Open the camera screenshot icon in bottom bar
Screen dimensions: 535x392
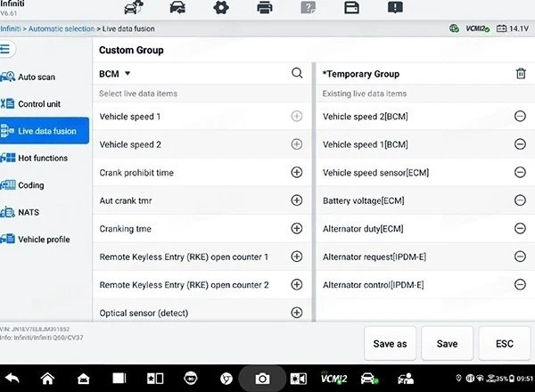[x=262, y=379]
